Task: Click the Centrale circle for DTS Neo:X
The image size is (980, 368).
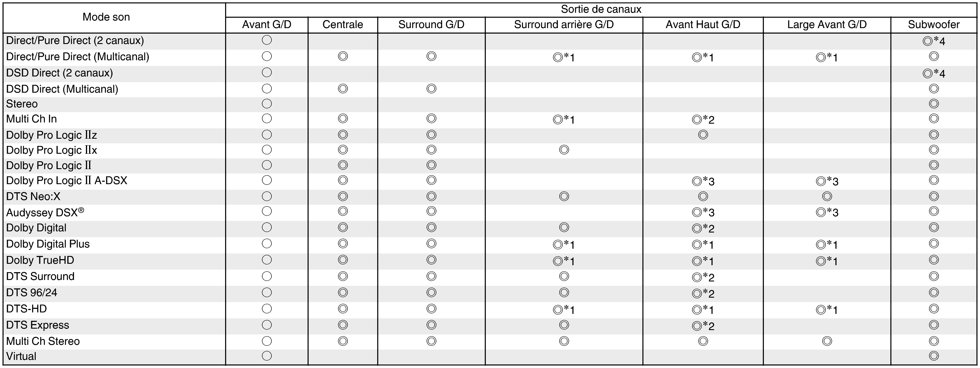Action: (x=343, y=196)
